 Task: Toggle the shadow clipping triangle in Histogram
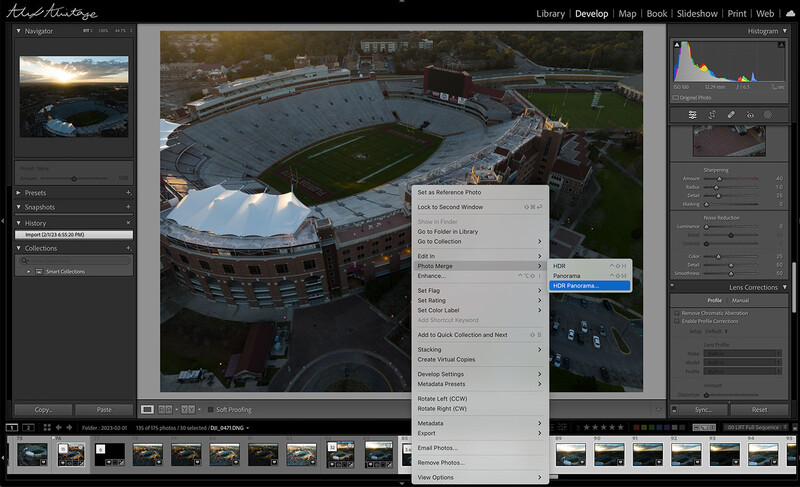coord(677,45)
